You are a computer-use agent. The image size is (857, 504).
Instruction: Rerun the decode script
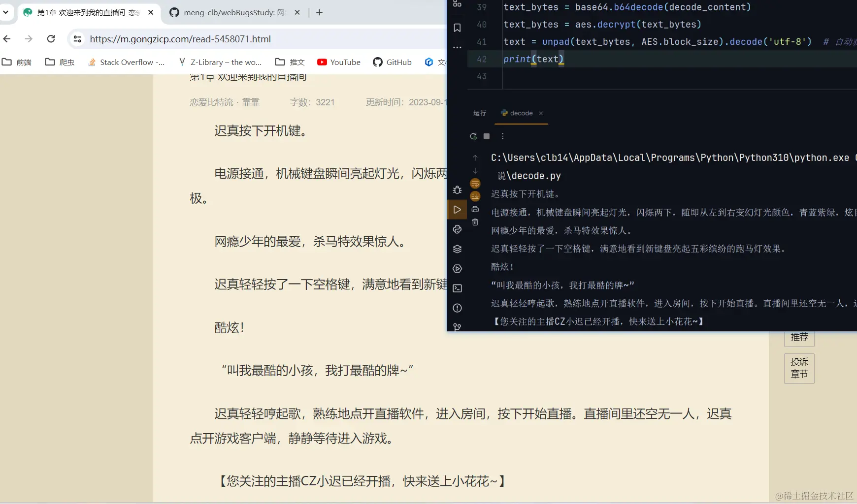coord(473,136)
